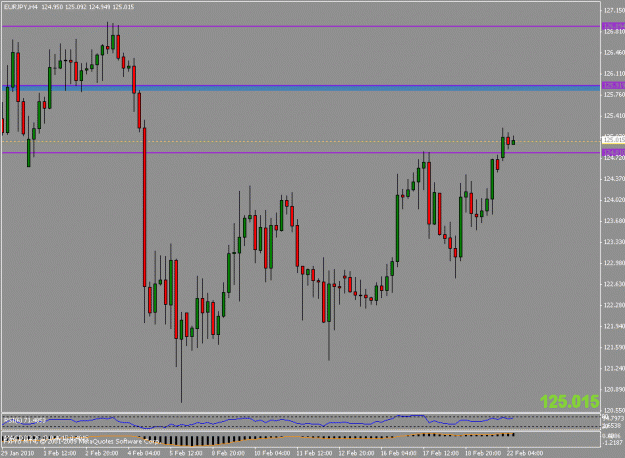The width and height of the screenshot is (625, 458).
Task: Click the 127.150 price scale label
Action: pos(614,10)
